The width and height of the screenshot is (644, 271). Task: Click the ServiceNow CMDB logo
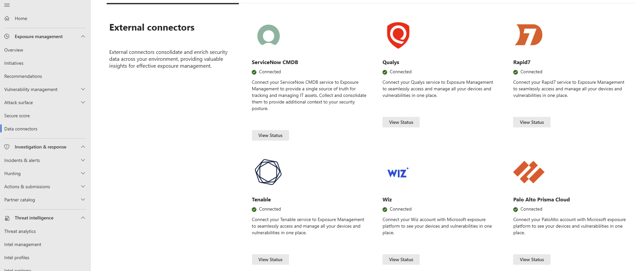click(268, 35)
